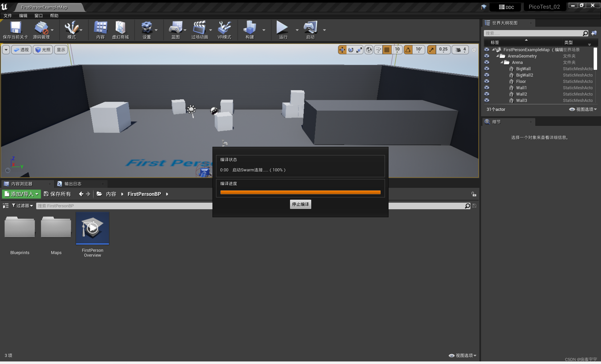Click the Stop Build button

coord(300,204)
